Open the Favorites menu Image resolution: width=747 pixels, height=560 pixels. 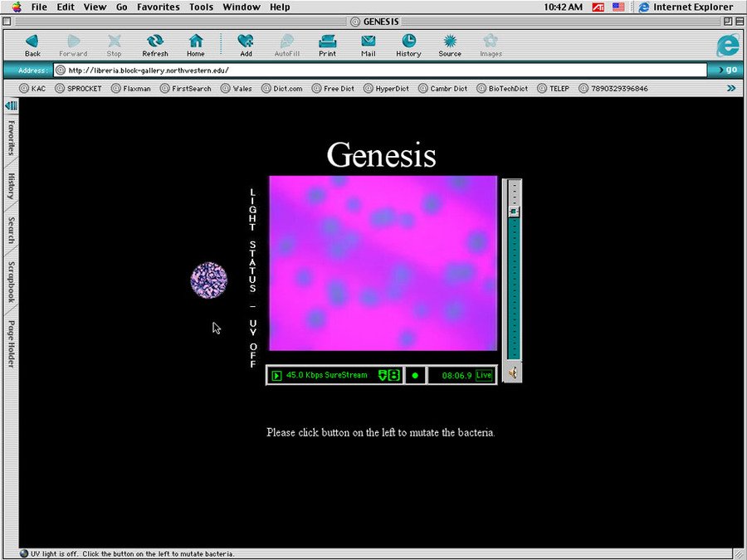point(158,7)
